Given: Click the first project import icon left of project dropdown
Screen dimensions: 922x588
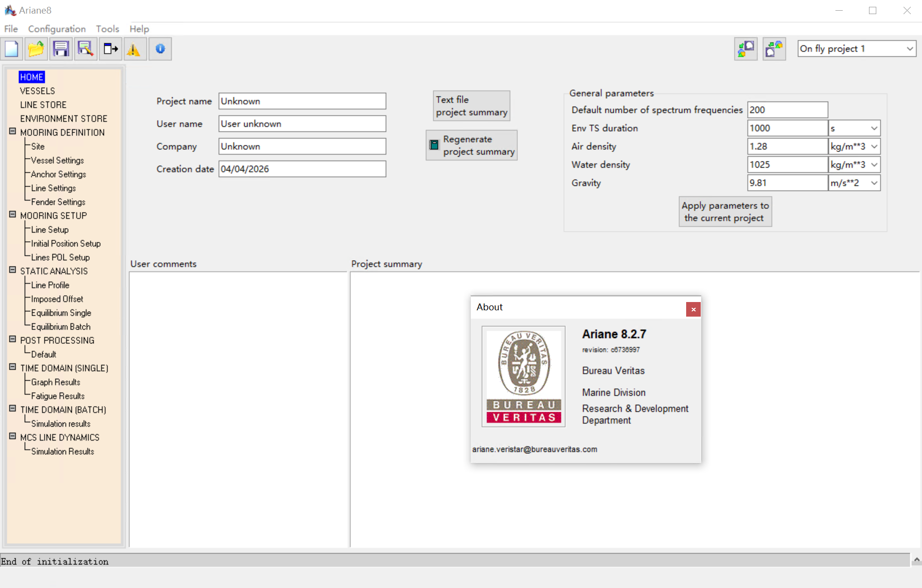Looking at the screenshot, I should [746, 49].
